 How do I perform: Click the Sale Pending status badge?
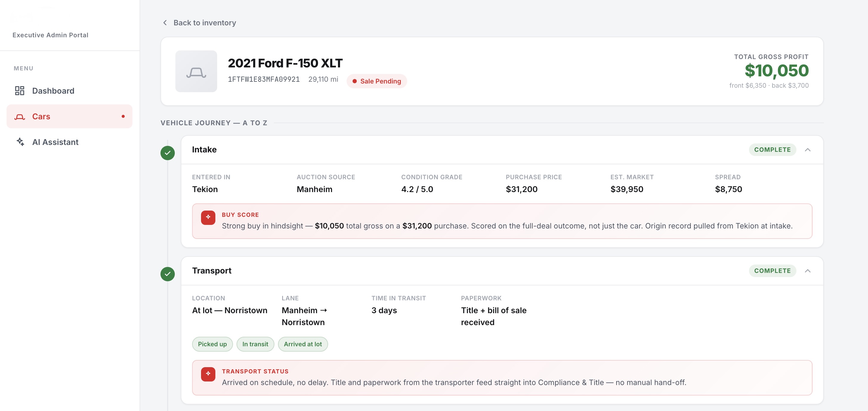[376, 81]
